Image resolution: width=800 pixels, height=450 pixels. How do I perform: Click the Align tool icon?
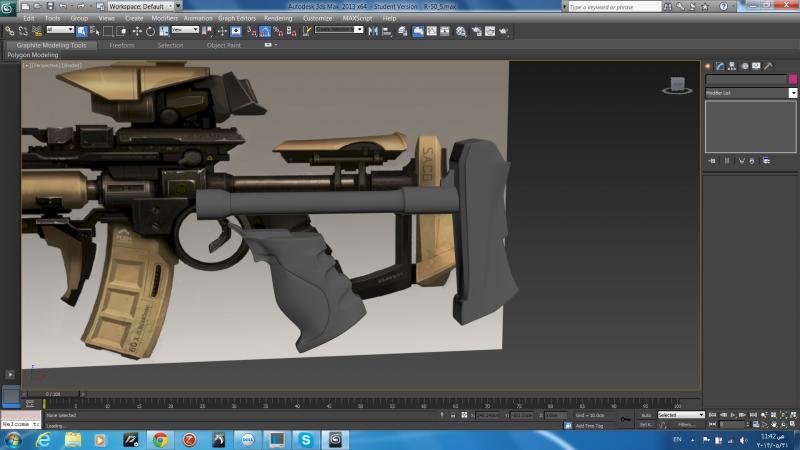[x=387, y=31]
